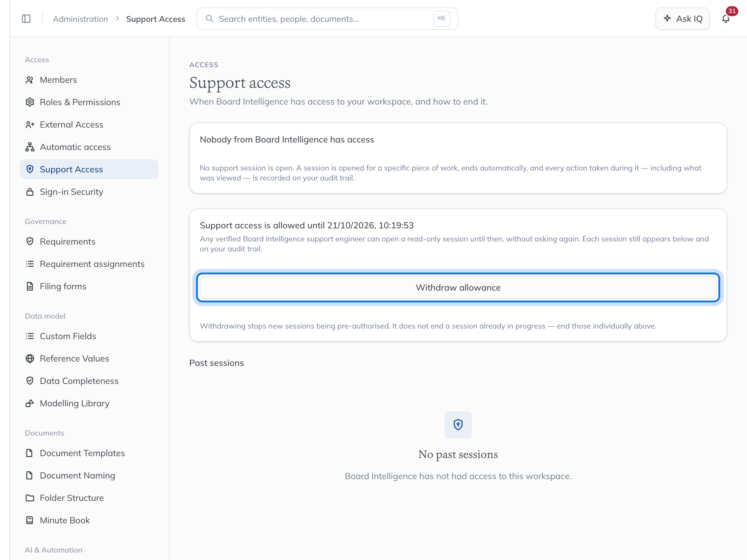Image resolution: width=747 pixels, height=560 pixels.
Task: Open the Minute Book menu item
Action: coord(90,520)
